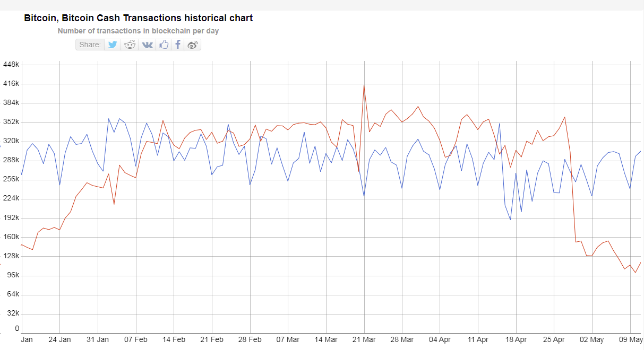Share chart on Facebook
This screenshot has height=350, width=644.
click(x=178, y=45)
